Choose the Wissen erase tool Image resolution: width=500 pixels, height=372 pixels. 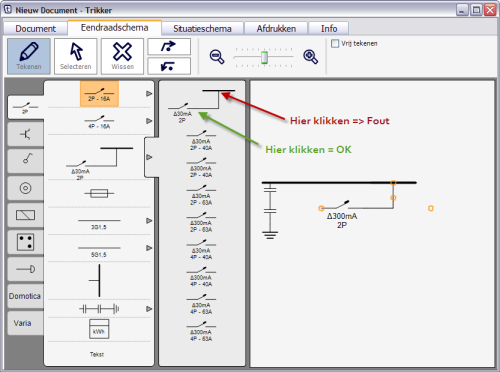coord(122,56)
